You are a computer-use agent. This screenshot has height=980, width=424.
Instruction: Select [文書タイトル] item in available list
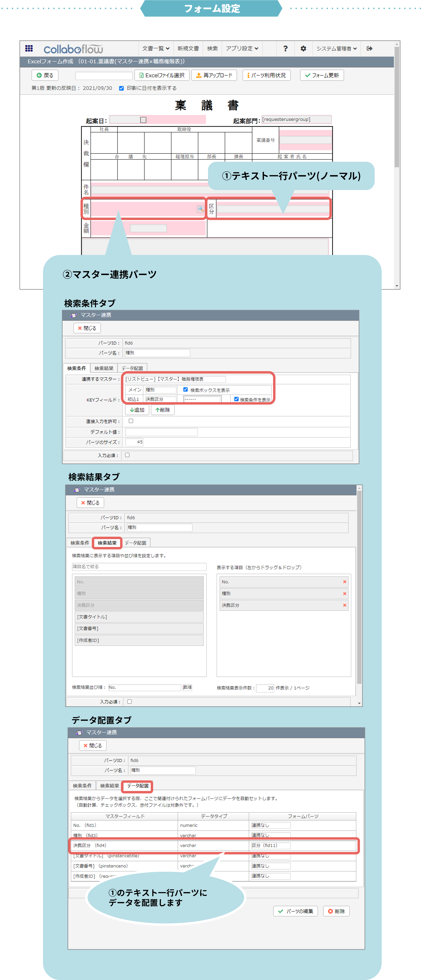tap(139, 617)
